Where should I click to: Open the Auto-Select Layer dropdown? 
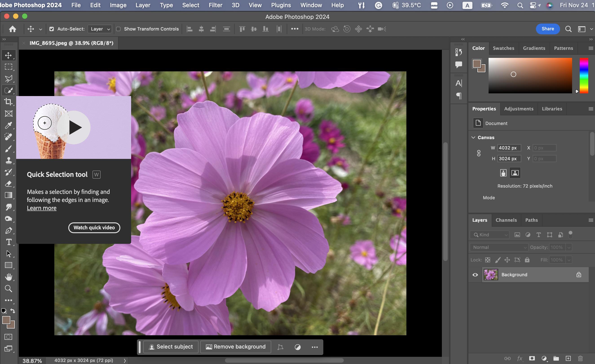point(100,29)
